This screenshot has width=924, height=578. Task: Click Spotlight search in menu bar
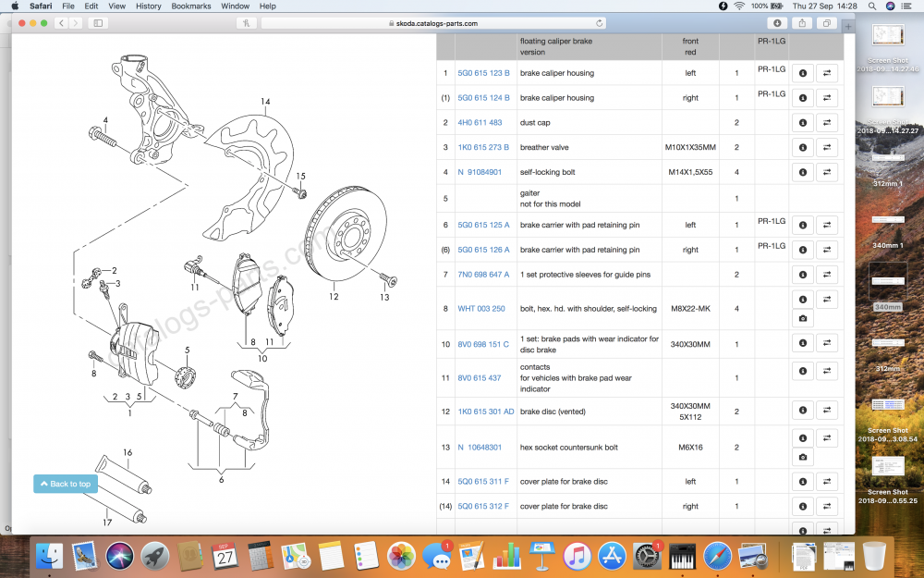[871, 6]
